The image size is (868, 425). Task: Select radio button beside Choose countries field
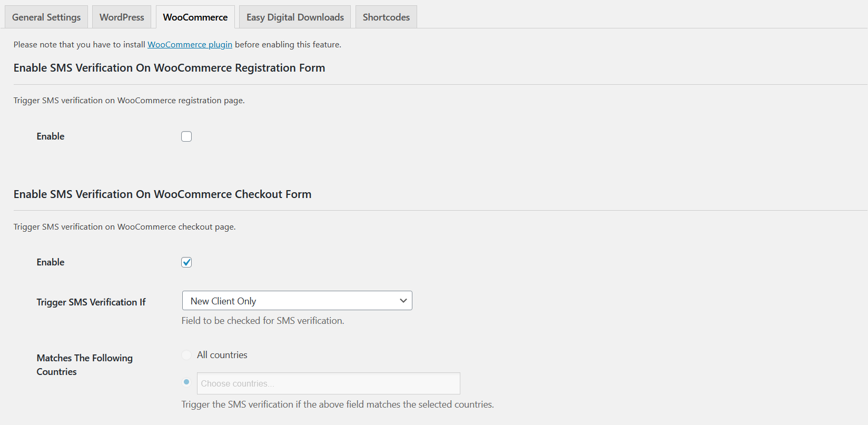coord(186,382)
